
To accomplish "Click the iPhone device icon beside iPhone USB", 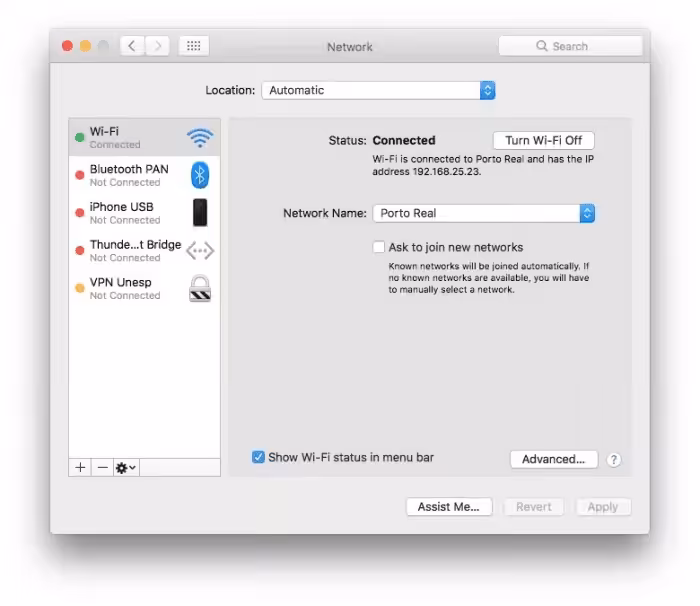I will [x=200, y=213].
